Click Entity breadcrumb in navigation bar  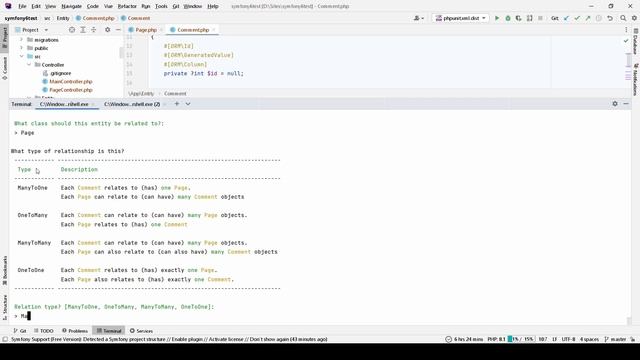[63, 18]
